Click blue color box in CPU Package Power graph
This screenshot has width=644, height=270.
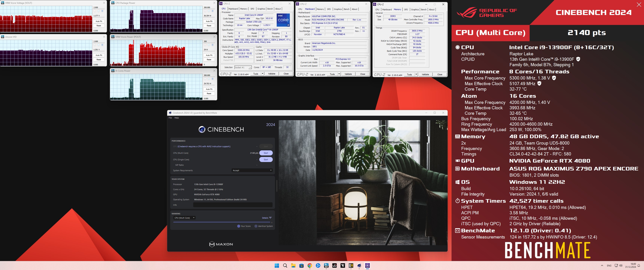click(212, 11)
